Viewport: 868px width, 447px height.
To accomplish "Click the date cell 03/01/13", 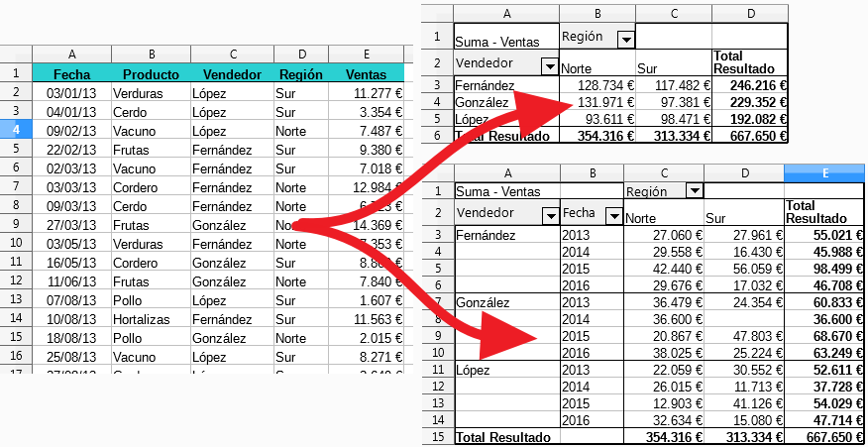I will (71, 93).
